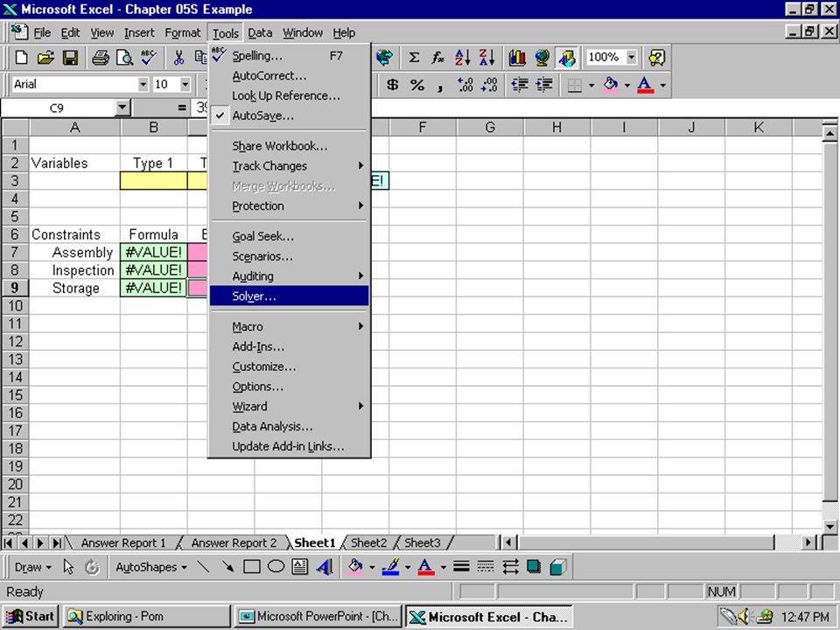Expand the Wizard submenu
The image size is (840, 630).
(290, 407)
